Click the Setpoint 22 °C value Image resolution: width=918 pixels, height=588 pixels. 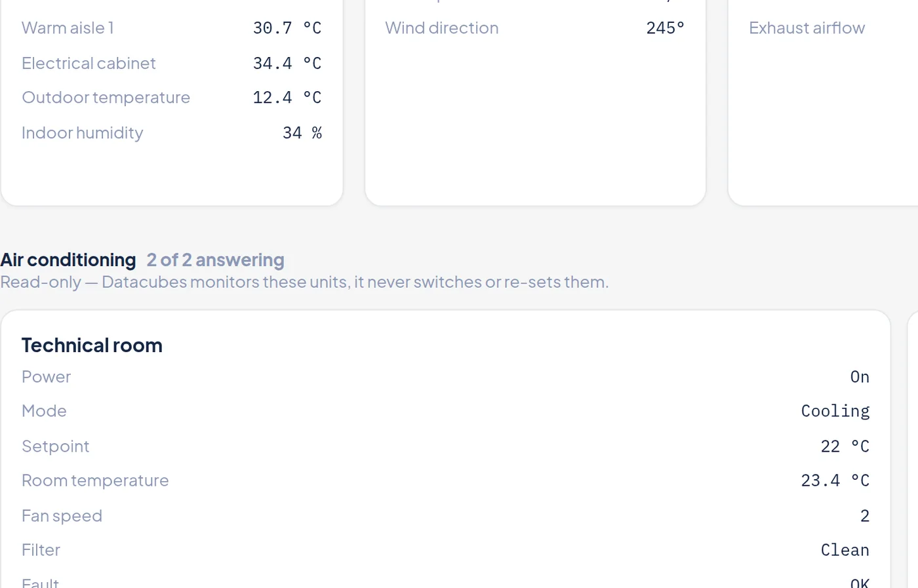pyautogui.click(x=845, y=446)
